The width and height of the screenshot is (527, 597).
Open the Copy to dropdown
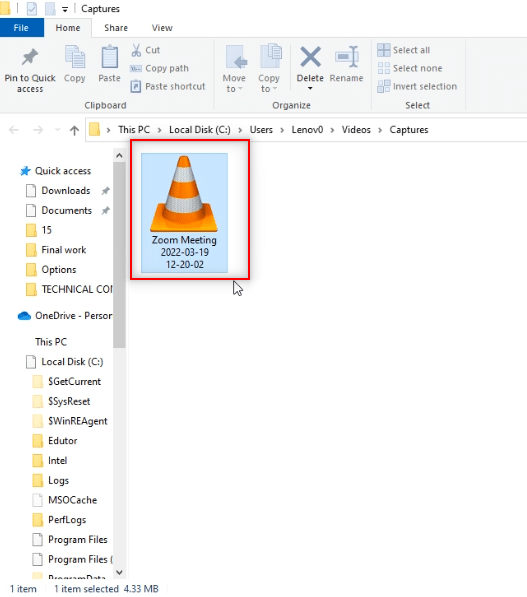point(269,69)
